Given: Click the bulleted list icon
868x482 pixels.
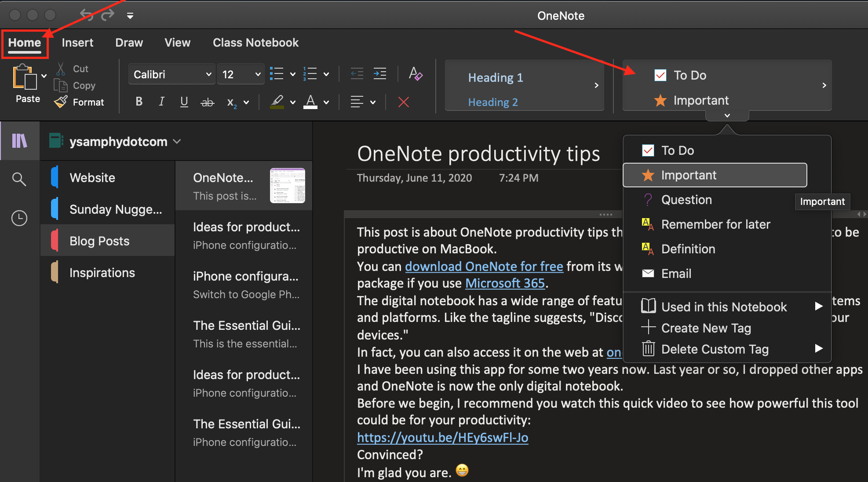Looking at the screenshot, I should coord(276,74).
